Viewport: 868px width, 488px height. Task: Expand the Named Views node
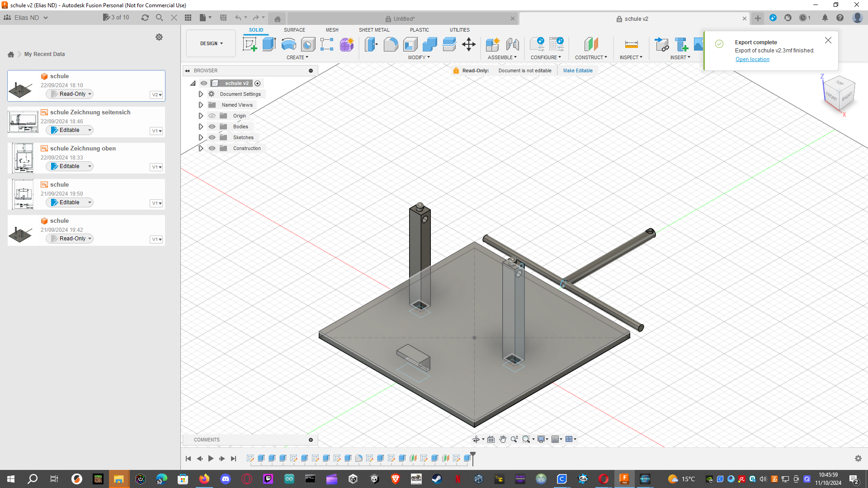point(201,105)
